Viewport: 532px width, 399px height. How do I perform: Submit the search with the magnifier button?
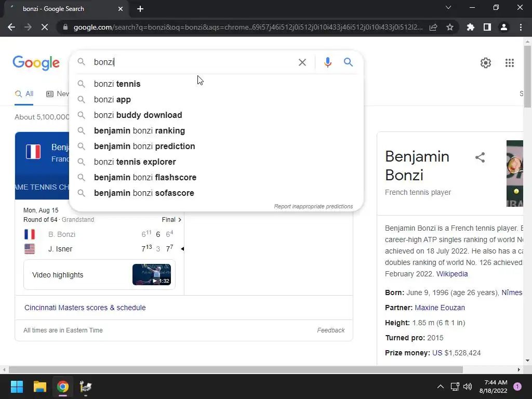348,62
